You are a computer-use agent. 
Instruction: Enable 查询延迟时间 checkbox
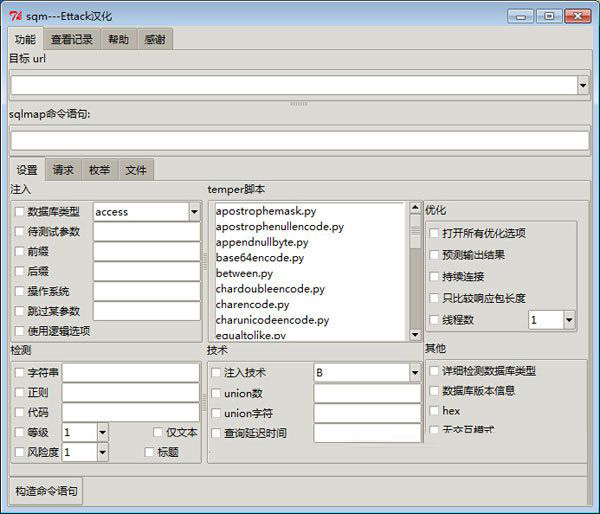[x=216, y=433]
